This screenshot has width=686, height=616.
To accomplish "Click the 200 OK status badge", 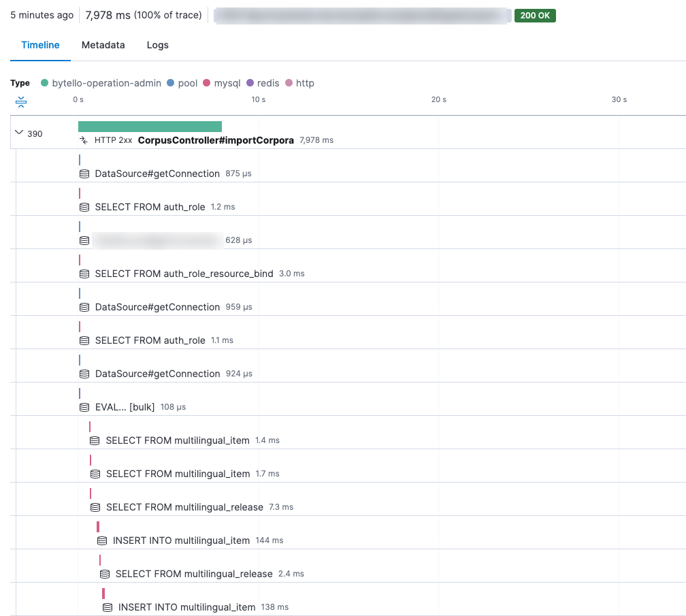I will tap(535, 16).
